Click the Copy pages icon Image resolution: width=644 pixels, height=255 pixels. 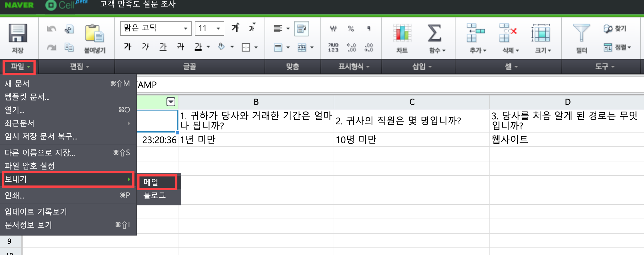[69, 47]
